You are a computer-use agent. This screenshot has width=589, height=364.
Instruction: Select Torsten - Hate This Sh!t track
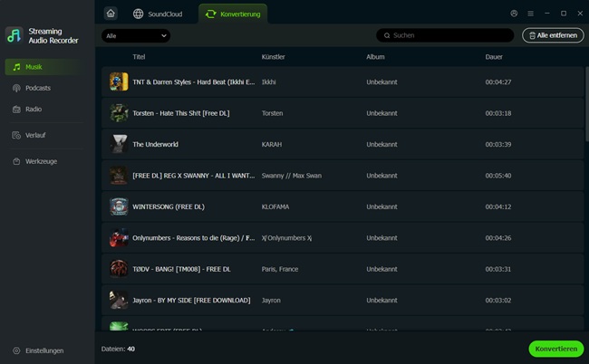[180, 113]
